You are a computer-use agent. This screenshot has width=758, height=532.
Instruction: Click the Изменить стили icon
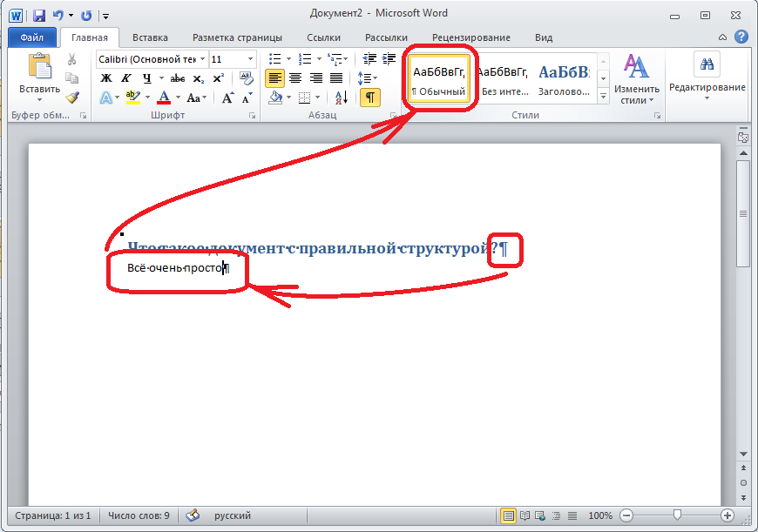(x=636, y=77)
